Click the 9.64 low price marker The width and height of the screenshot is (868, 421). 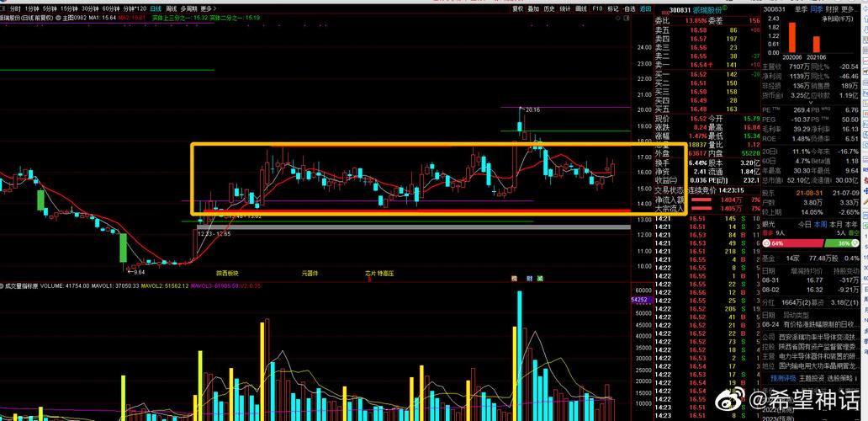pyautogui.click(x=135, y=271)
